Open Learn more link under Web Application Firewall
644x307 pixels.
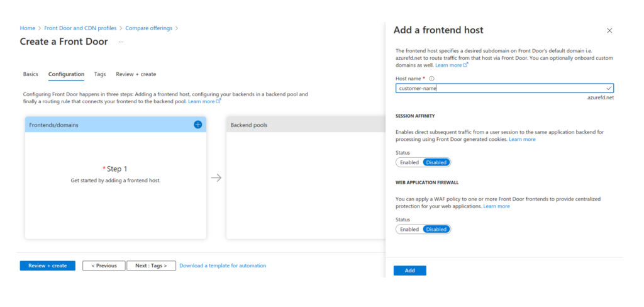[497, 206]
